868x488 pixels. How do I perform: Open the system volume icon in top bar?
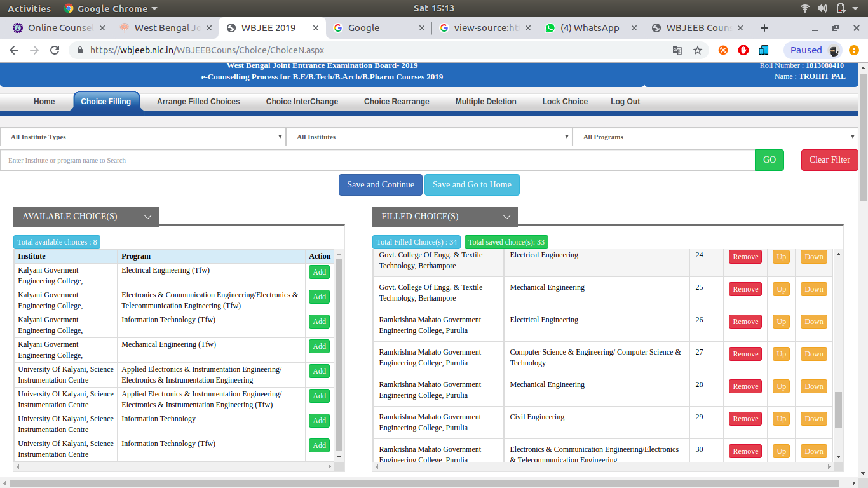point(823,8)
